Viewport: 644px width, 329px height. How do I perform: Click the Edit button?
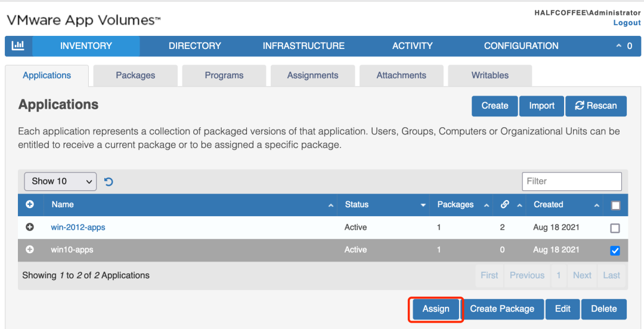click(x=563, y=309)
